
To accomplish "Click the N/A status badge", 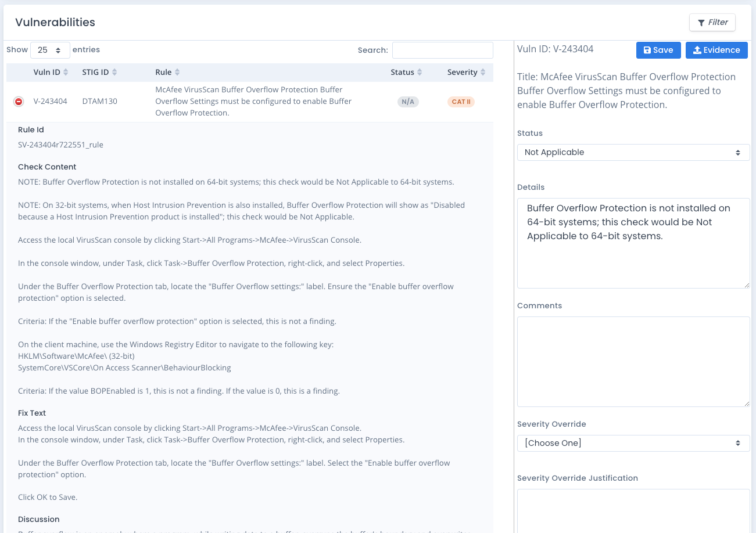I will 408,102.
